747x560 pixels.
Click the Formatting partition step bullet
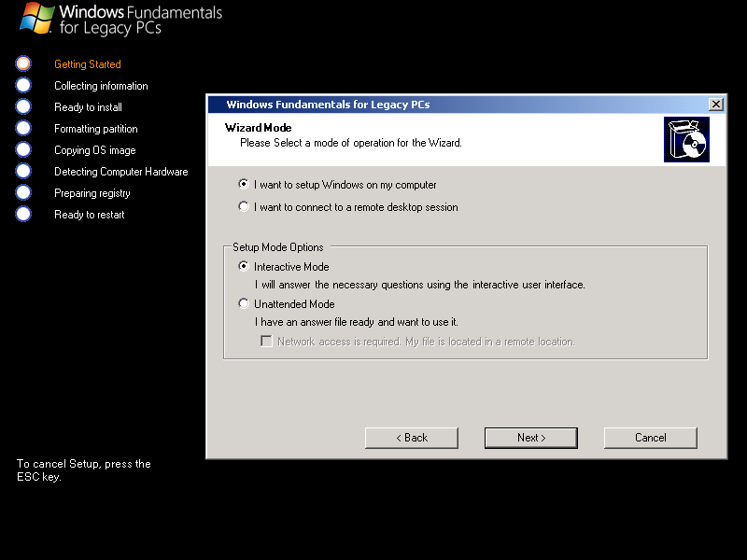coord(23,128)
